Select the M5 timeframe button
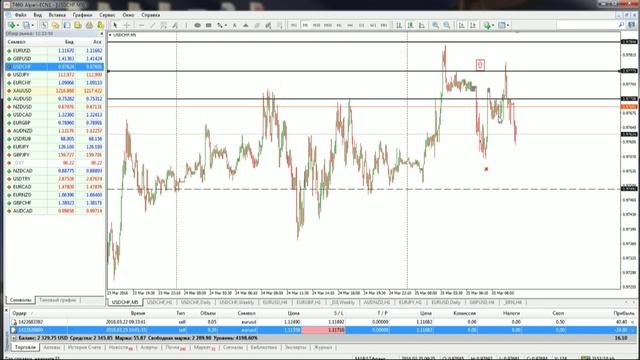640x360 pixels. 305,25
